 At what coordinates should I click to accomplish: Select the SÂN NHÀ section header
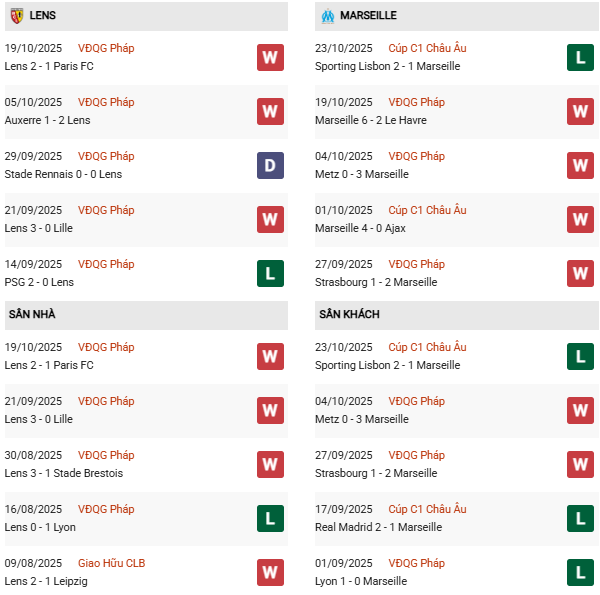32,314
